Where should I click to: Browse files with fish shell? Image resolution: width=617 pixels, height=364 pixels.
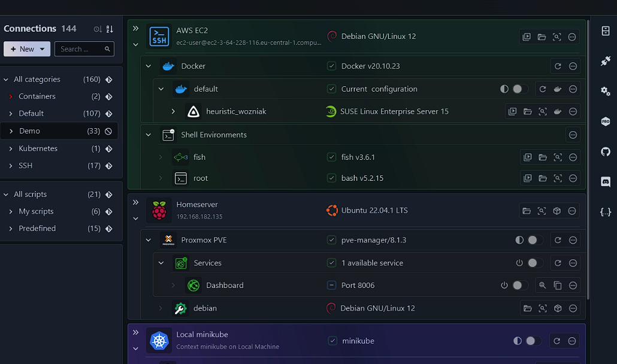click(543, 157)
